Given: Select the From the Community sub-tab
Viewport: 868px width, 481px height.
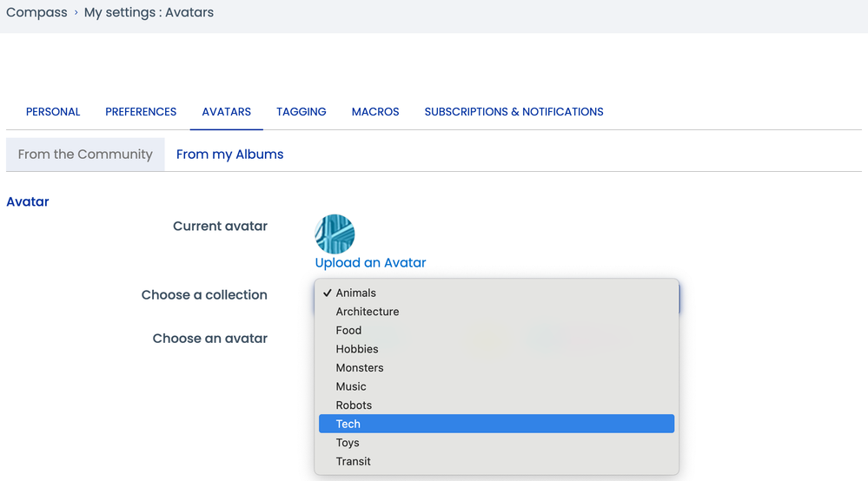Looking at the screenshot, I should tap(85, 155).
